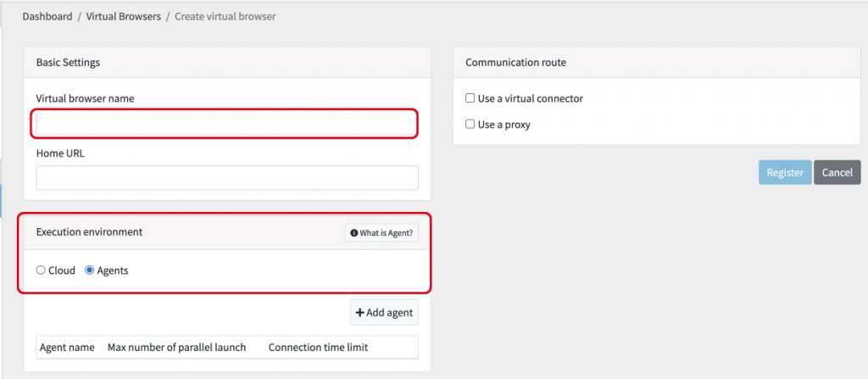
Task: Click the info icon beside What is Agent?
Action: point(354,233)
